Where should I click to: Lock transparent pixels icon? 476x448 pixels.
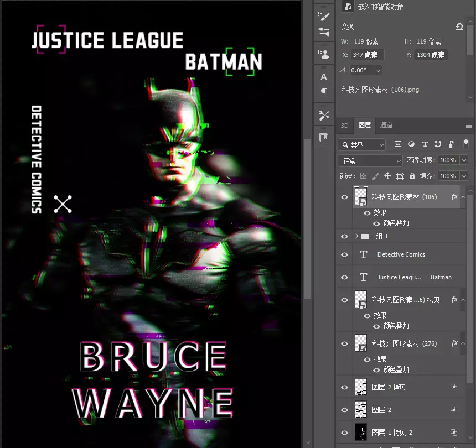(363, 176)
